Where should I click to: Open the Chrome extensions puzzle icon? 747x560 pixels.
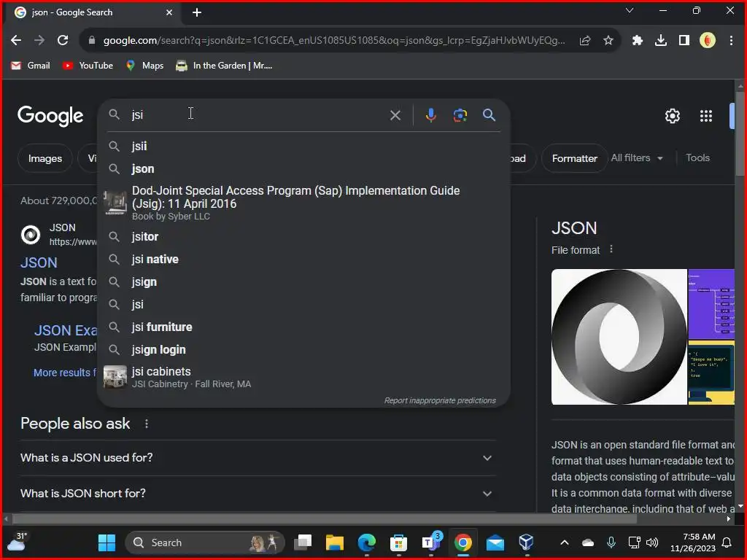coord(637,41)
